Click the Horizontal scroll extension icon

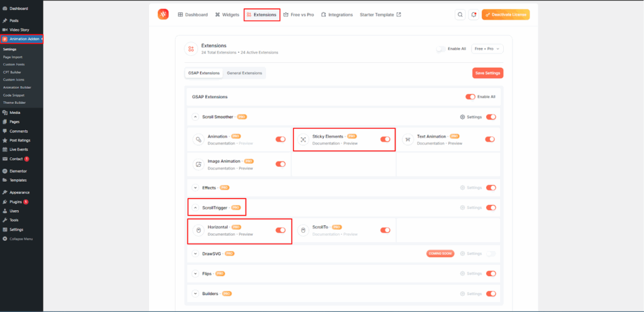pyautogui.click(x=197, y=230)
